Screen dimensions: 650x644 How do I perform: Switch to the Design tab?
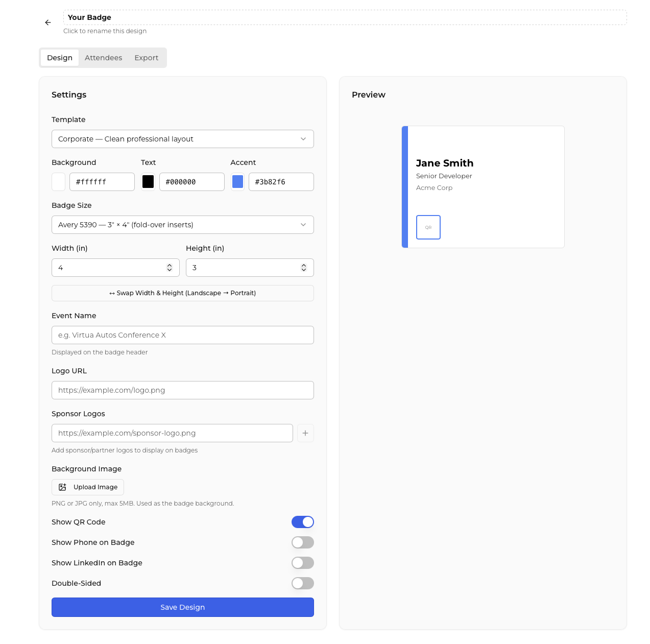pos(60,58)
